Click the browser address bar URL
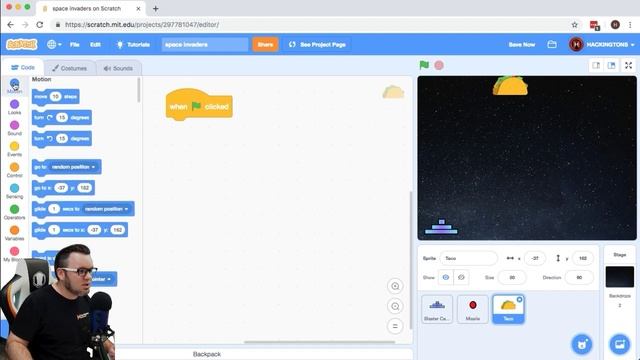 click(x=142, y=25)
